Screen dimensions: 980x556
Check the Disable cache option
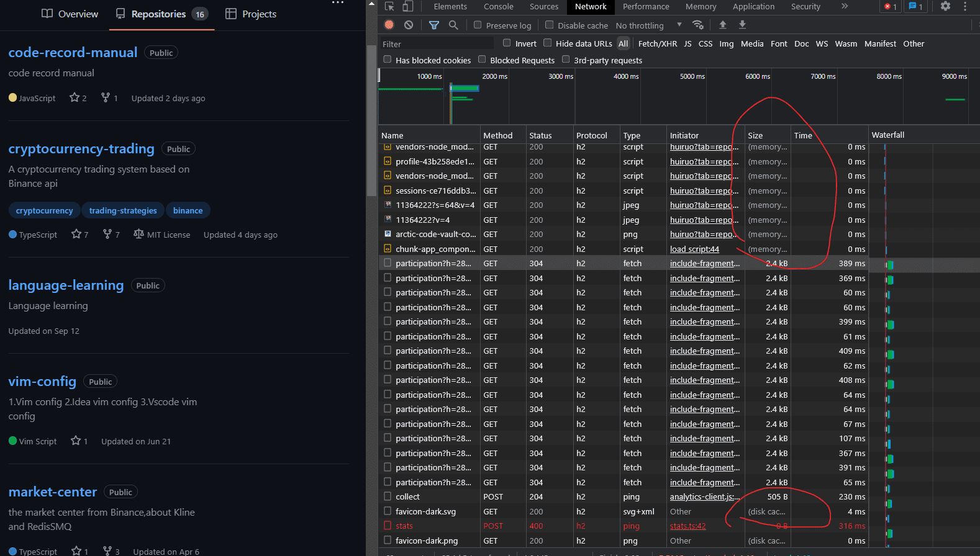[x=549, y=25]
